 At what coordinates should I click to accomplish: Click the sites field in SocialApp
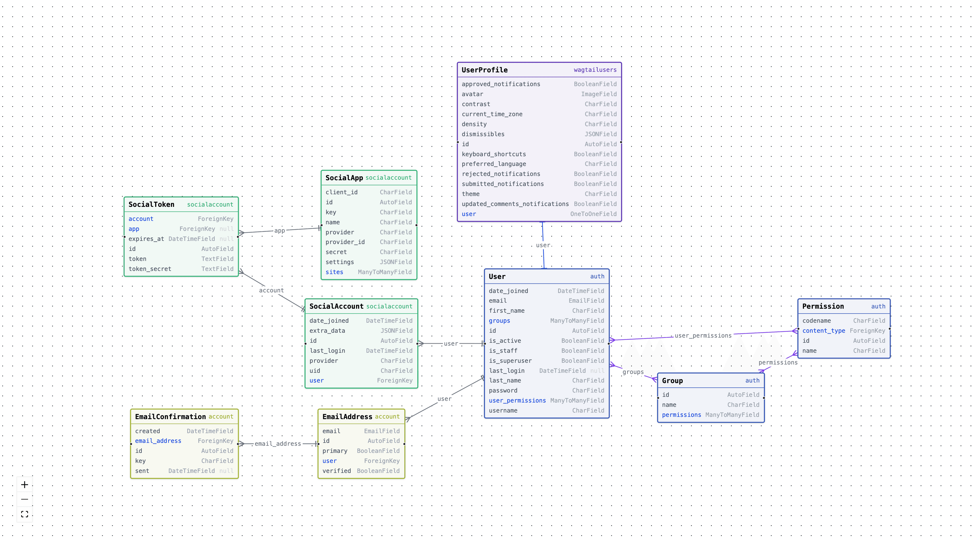click(x=334, y=272)
